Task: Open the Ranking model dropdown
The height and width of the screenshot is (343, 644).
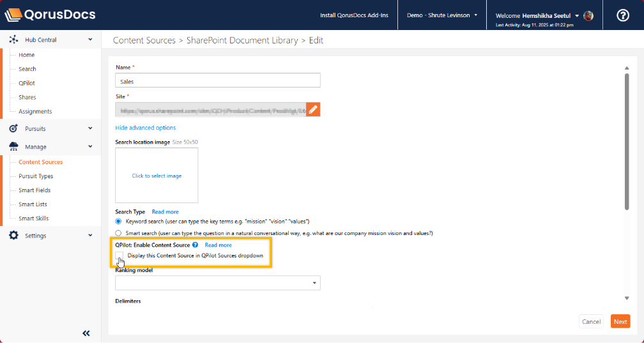Action: coord(218,282)
